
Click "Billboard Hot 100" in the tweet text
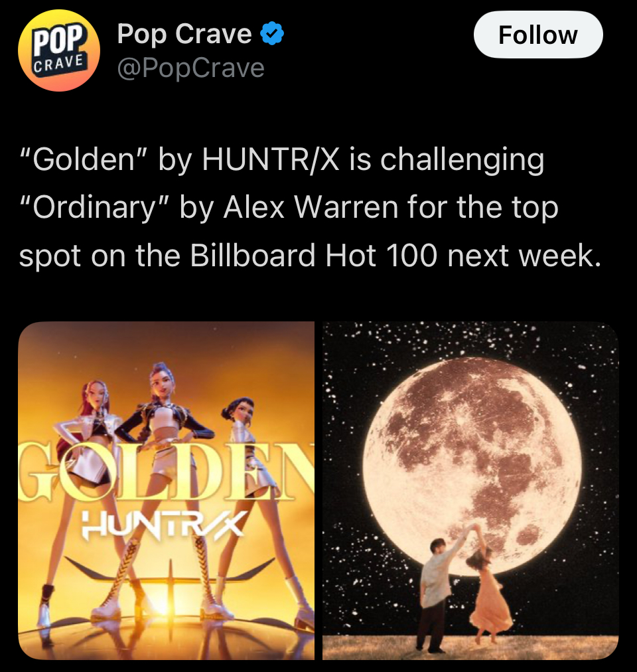tap(314, 256)
